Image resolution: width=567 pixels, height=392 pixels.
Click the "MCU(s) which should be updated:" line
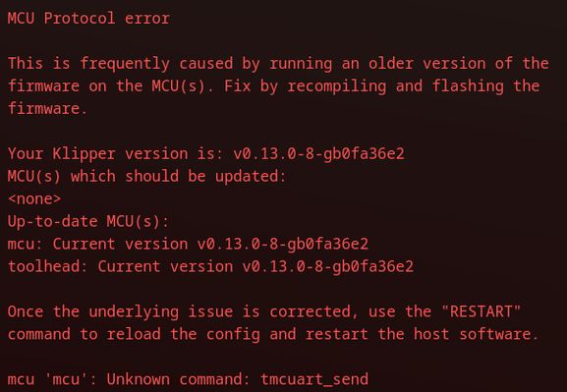pos(146,177)
